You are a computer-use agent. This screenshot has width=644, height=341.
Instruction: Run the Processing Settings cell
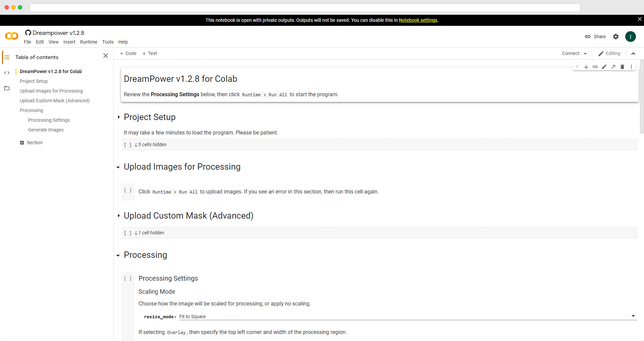[128, 278]
